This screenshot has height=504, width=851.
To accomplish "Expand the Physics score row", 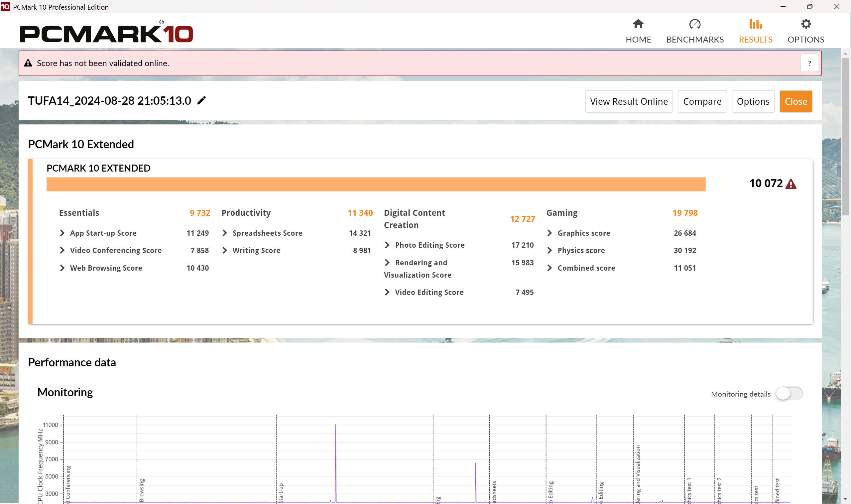I will pyautogui.click(x=549, y=250).
